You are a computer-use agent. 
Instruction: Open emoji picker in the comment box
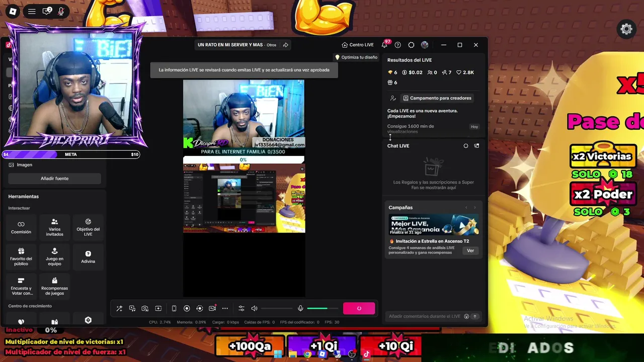coord(466,316)
